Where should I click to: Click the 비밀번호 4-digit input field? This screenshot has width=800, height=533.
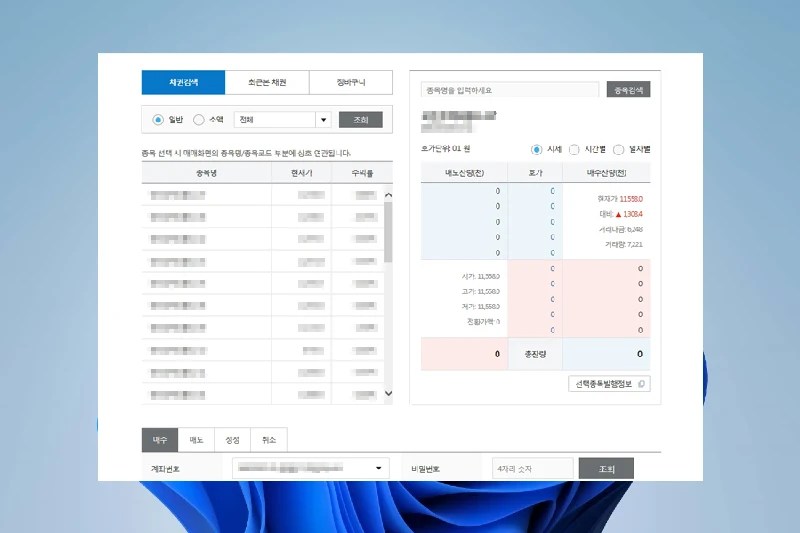click(x=533, y=468)
